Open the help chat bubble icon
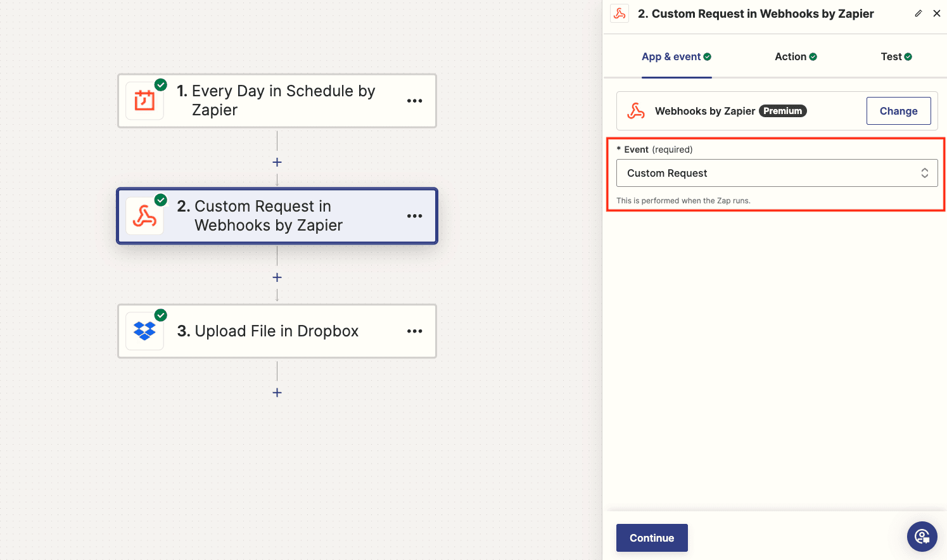The image size is (947, 560). pos(922,537)
